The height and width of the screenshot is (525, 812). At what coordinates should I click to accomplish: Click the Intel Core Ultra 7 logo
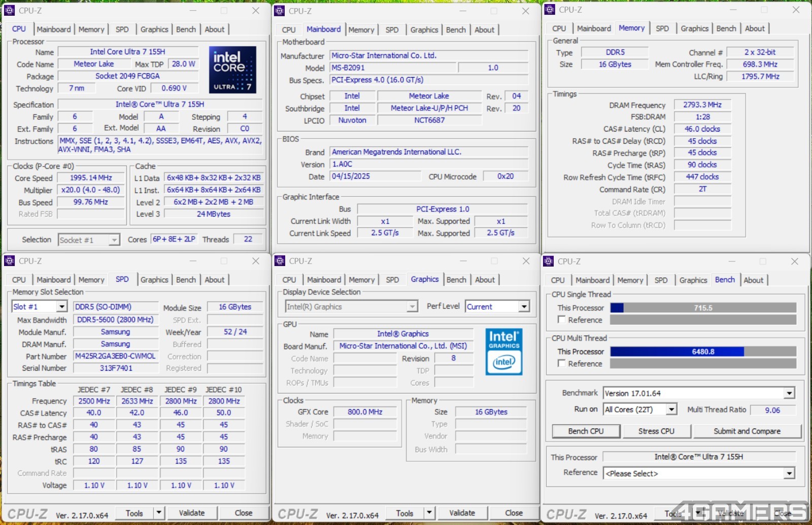click(232, 70)
